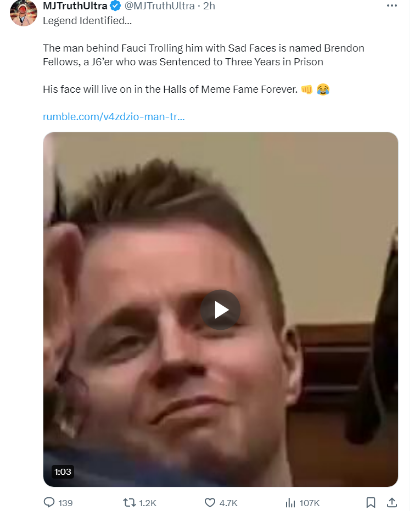
Task: Click the @MJTruthUltra handle
Action: 159,6
